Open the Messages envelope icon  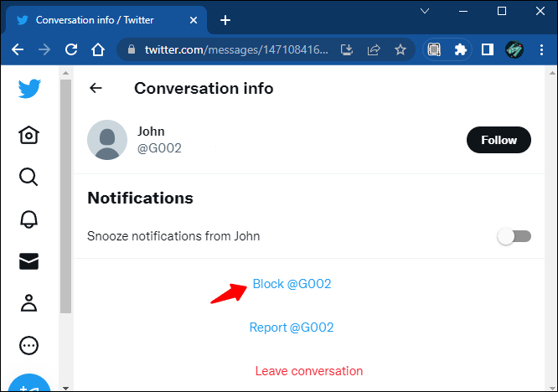pos(28,261)
